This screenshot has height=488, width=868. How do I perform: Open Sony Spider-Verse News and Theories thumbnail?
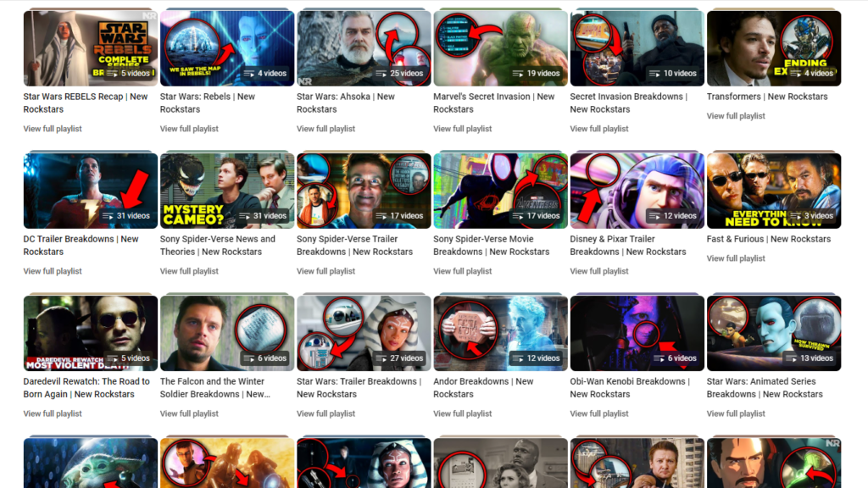tap(227, 191)
